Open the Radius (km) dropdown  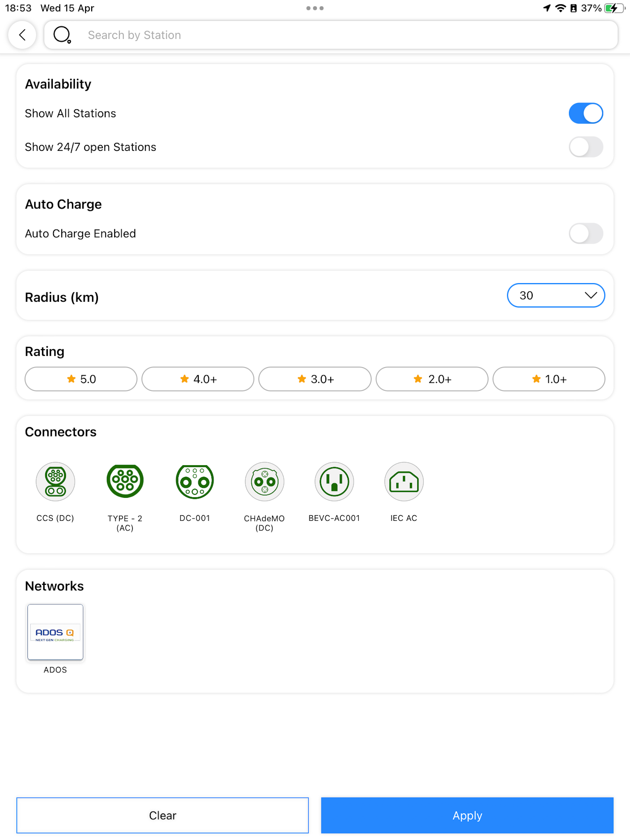point(556,295)
